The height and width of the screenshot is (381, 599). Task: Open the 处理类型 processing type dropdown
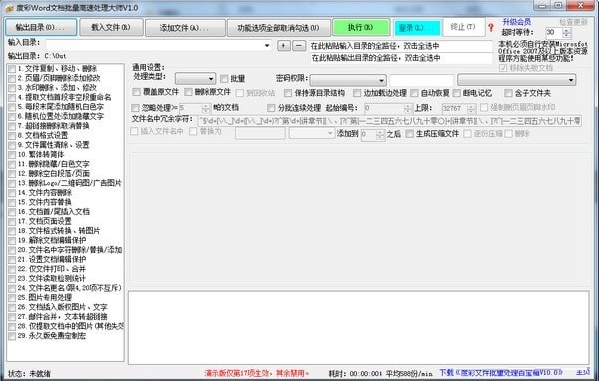[x=195, y=79]
